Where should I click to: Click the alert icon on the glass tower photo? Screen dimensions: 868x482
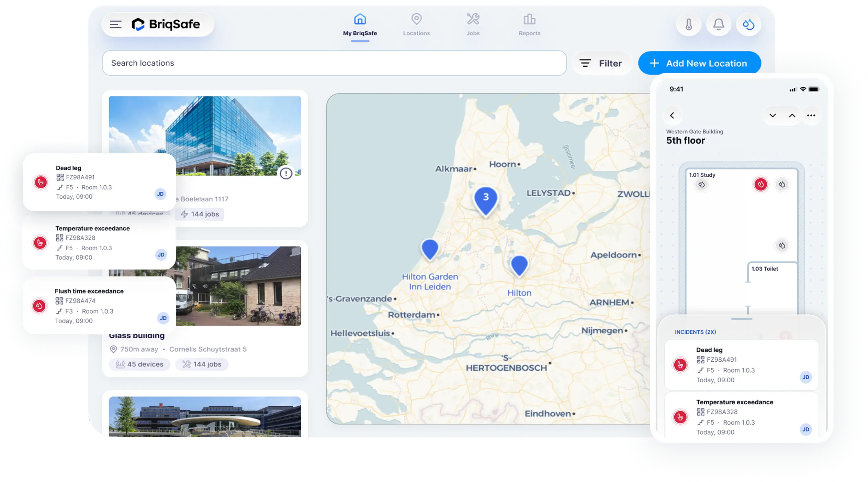point(286,173)
